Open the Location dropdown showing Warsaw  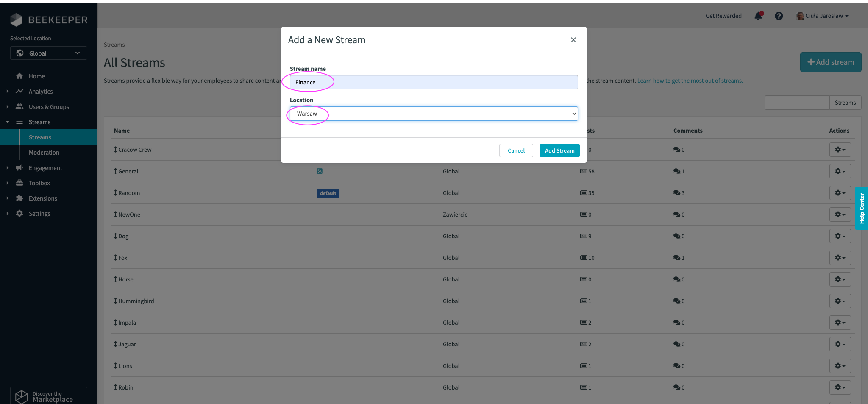[434, 114]
